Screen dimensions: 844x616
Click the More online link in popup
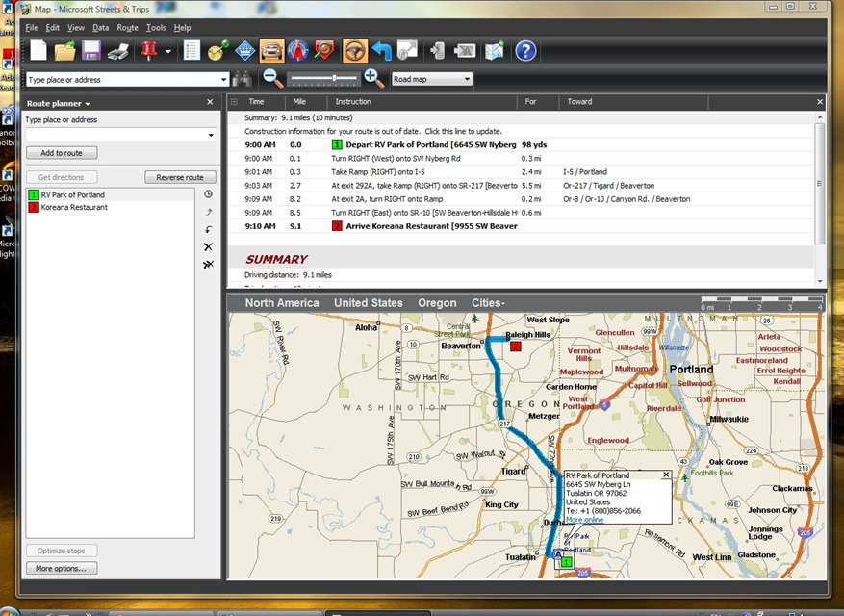(584, 520)
